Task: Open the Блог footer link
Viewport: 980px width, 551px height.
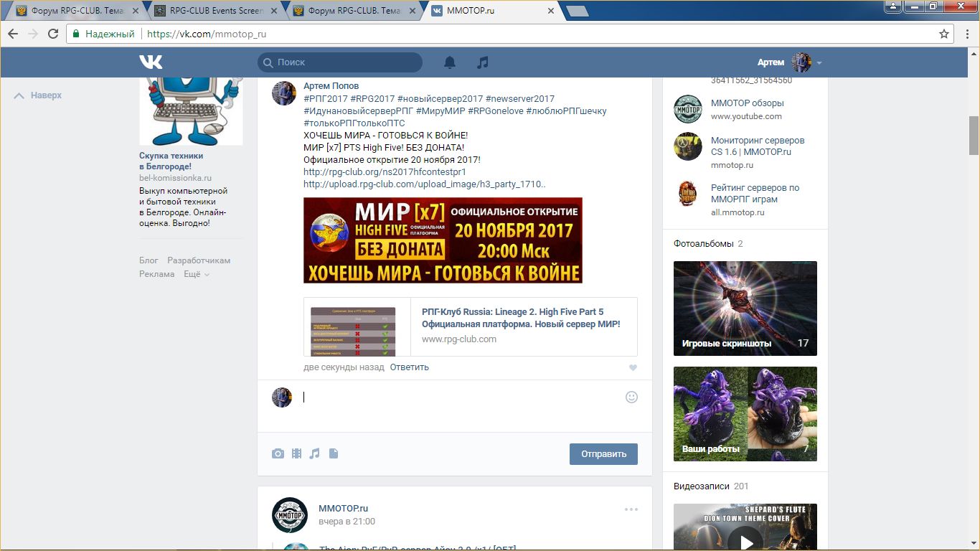Action: tap(149, 260)
